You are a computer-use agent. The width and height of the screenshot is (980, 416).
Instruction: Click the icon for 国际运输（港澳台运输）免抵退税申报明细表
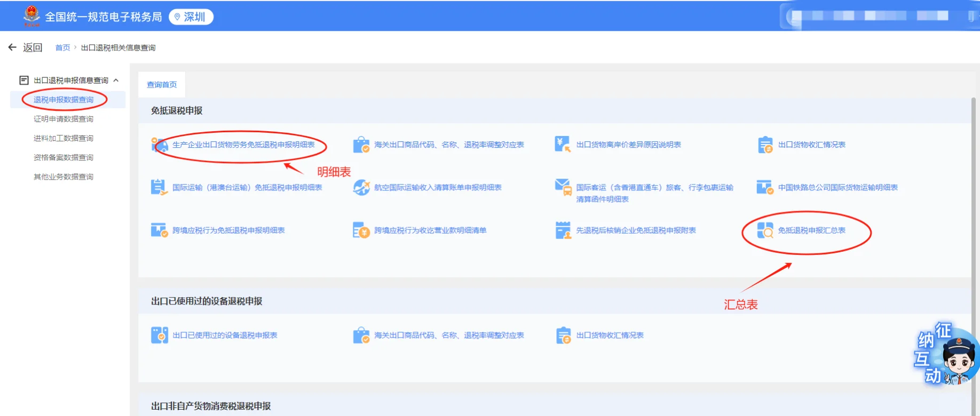click(159, 187)
